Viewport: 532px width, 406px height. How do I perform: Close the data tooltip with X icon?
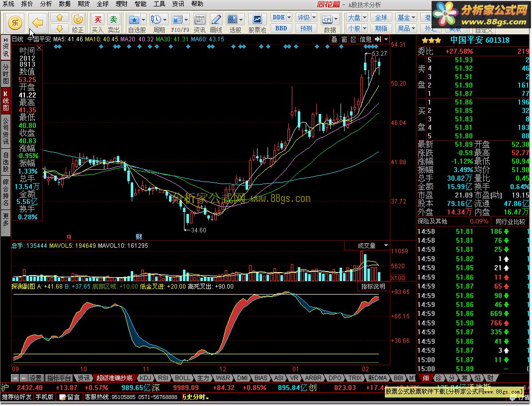(39, 48)
